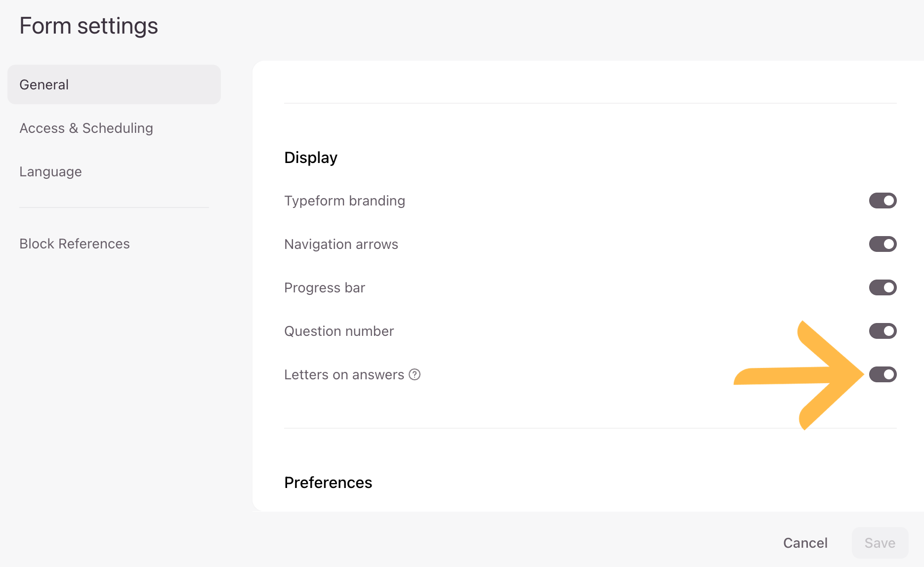Click the Progress bar label text

[325, 287]
